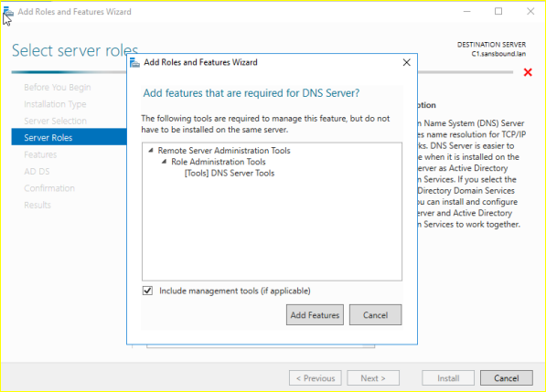This screenshot has height=392, width=546.
Task: Click the main window wizard icon
Action: coord(8,12)
